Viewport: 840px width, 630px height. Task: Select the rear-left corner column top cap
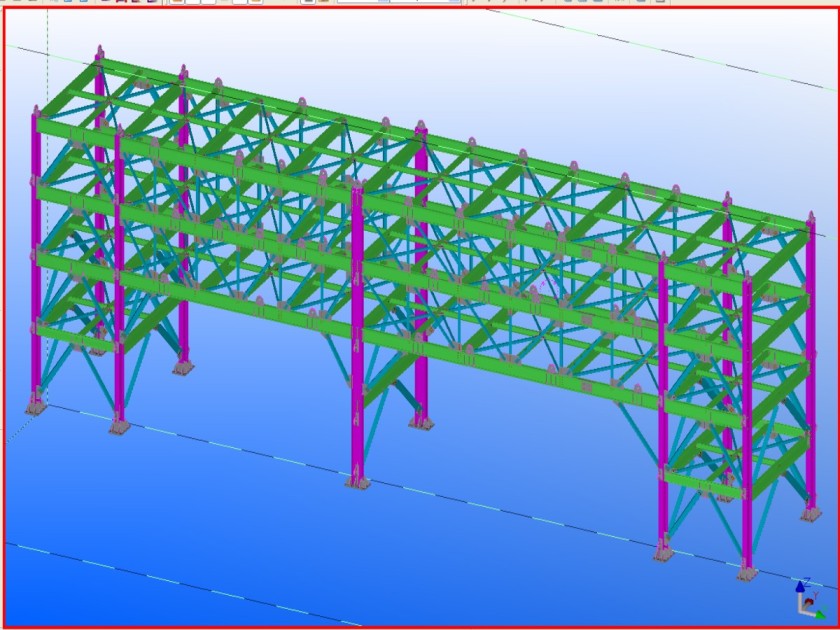(x=99, y=53)
